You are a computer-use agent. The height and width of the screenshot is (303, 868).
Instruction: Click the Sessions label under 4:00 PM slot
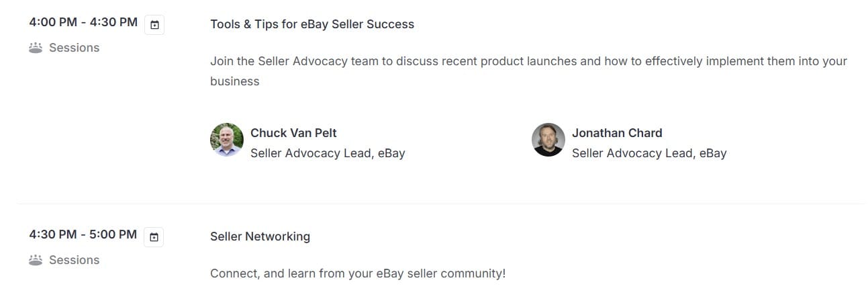(74, 48)
